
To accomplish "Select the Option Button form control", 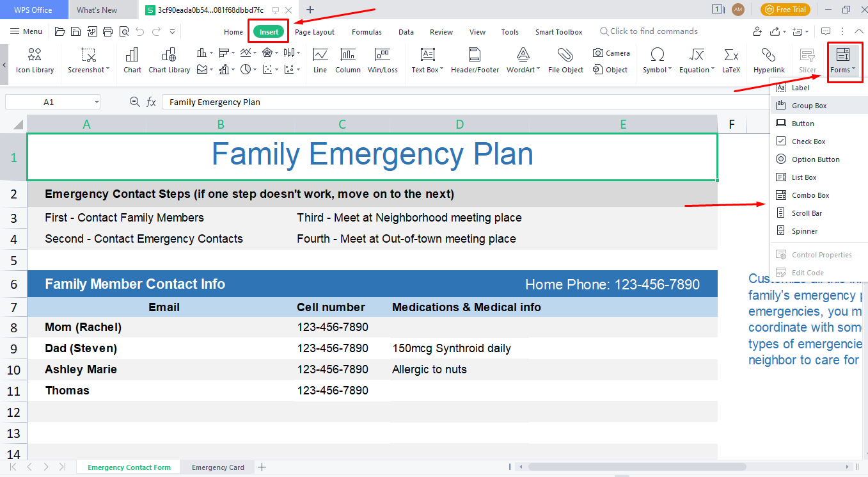I will [x=809, y=159].
